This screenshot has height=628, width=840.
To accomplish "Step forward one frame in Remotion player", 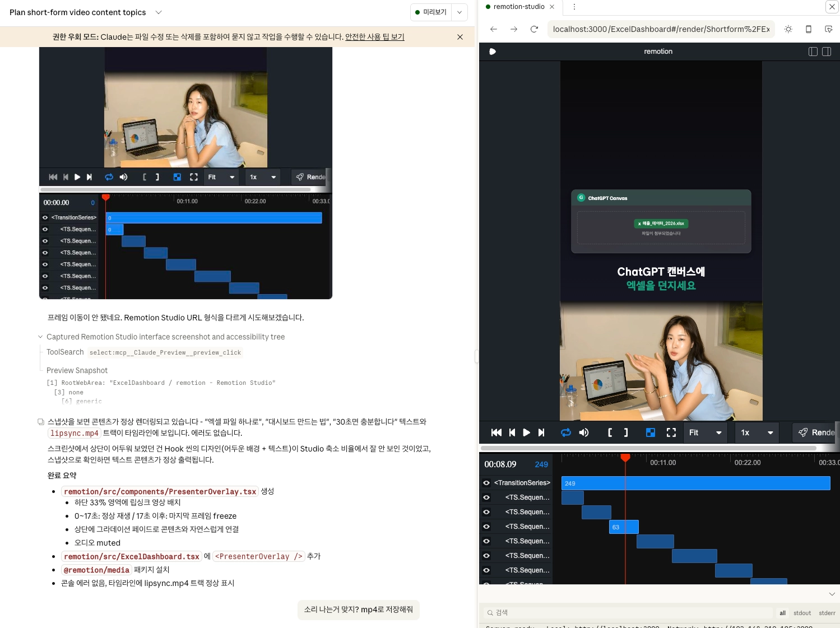I will [541, 432].
